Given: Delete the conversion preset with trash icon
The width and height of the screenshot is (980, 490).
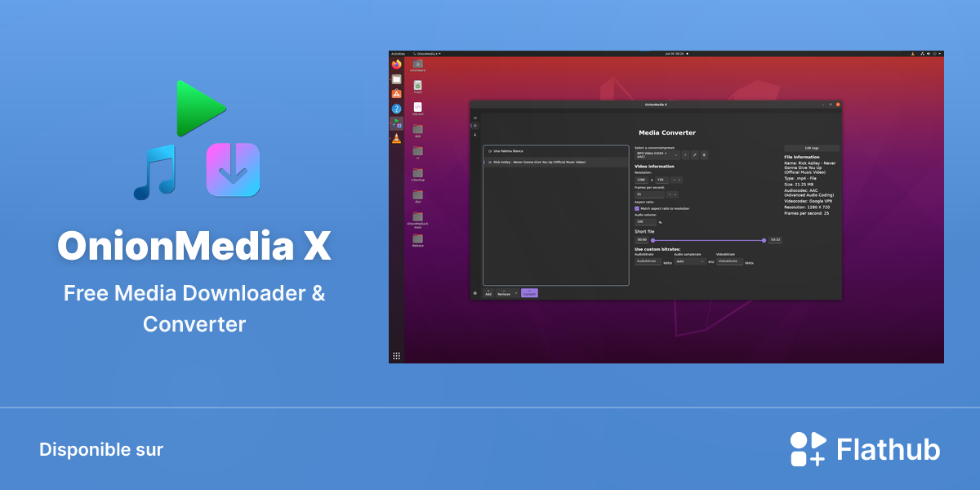Looking at the screenshot, I should (704, 155).
